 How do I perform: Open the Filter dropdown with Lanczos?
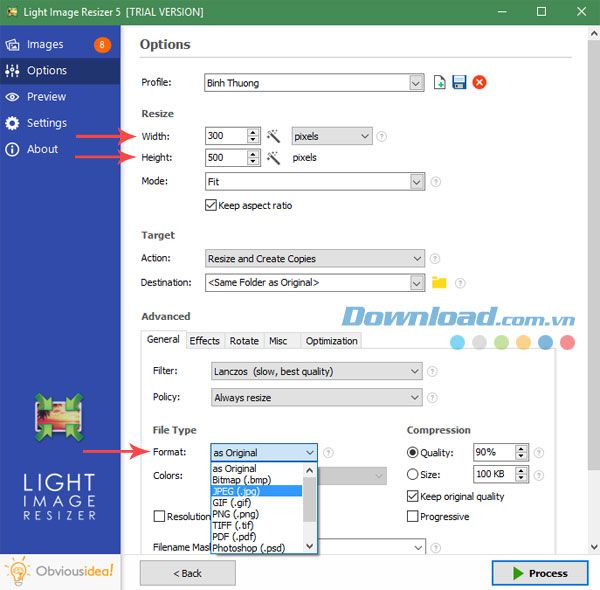[317, 371]
